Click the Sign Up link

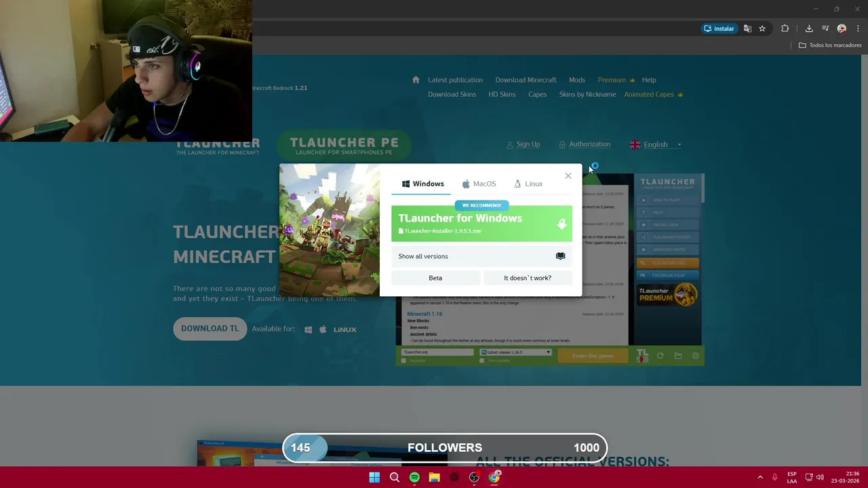[524, 144]
